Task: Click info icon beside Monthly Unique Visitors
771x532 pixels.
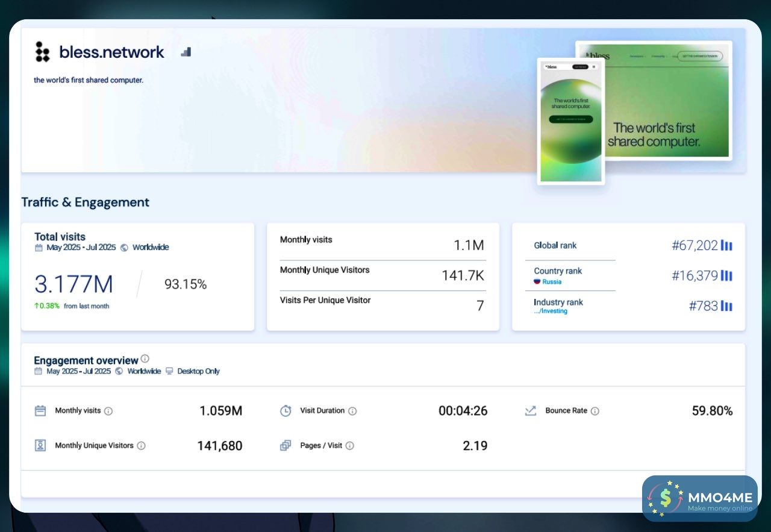Action: click(141, 446)
